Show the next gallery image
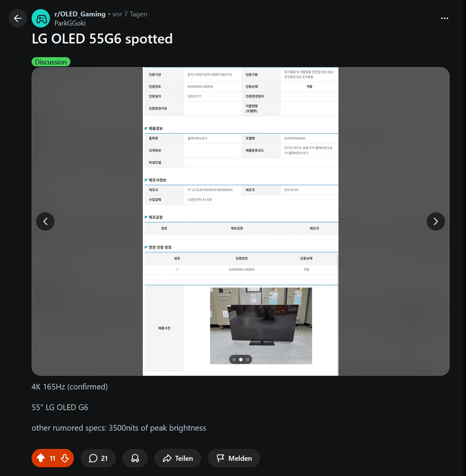This screenshot has width=466, height=476. (x=436, y=221)
